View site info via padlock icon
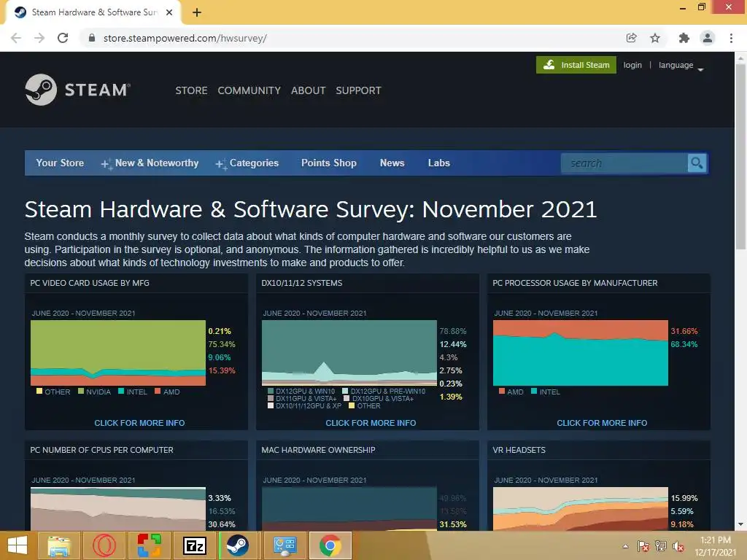The image size is (747, 560). tap(92, 38)
